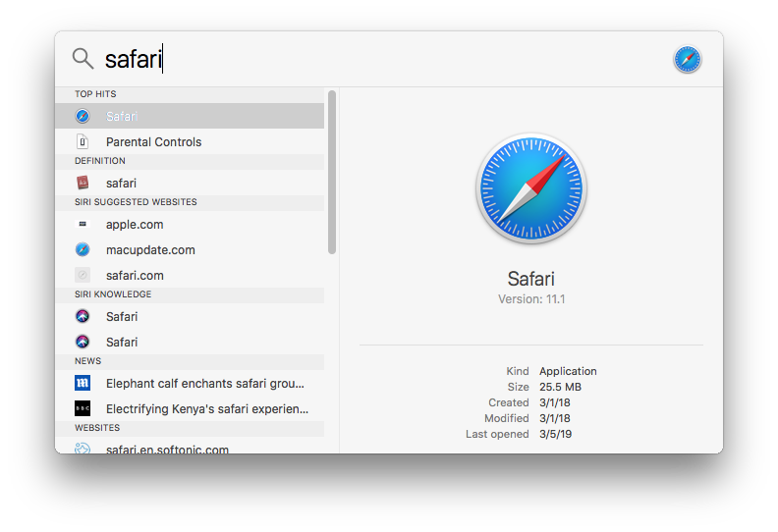Viewport: 778px width, 532px height.
Task: Click in the Spotlight search text field
Action: click(x=393, y=60)
